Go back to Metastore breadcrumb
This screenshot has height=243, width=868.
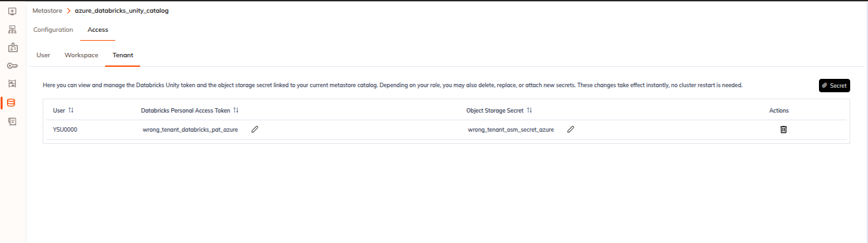click(48, 11)
